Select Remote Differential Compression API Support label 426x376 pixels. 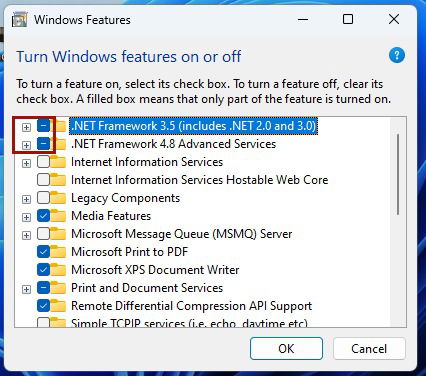click(192, 306)
